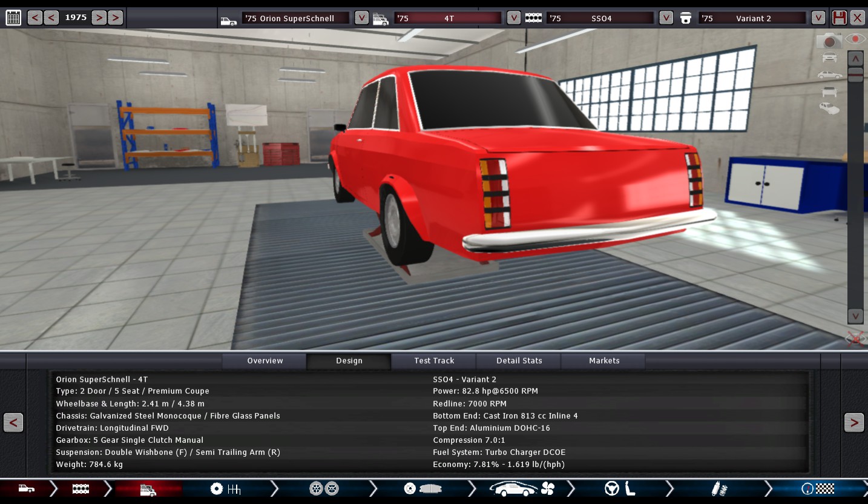Click the 'Type: 2 Door / 5 Seat / Premium Coupe' line
This screenshot has height=504, width=868.
coord(133,391)
